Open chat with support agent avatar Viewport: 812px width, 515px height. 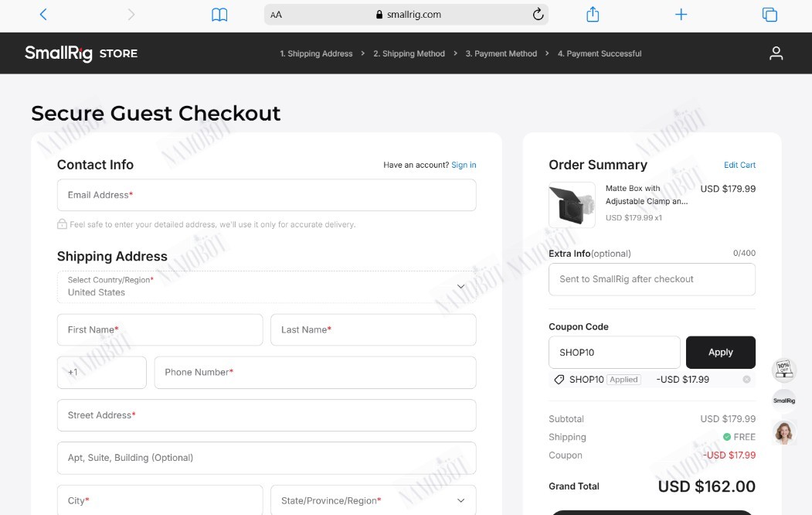pyautogui.click(x=783, y=432)
